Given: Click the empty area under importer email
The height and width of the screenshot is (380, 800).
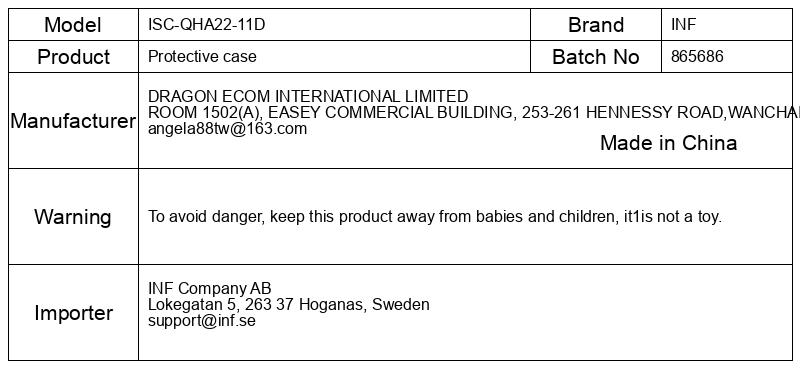Looking at the screenshot, I should point(465,345).
